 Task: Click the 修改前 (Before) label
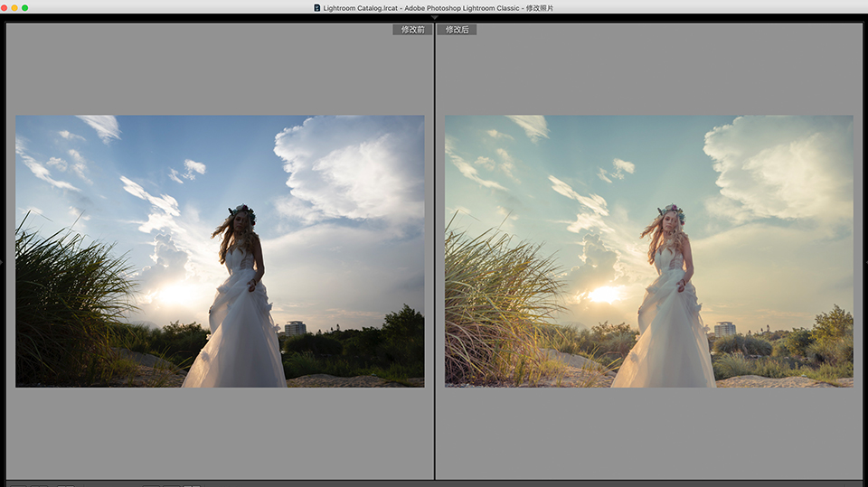coord(412,30)
